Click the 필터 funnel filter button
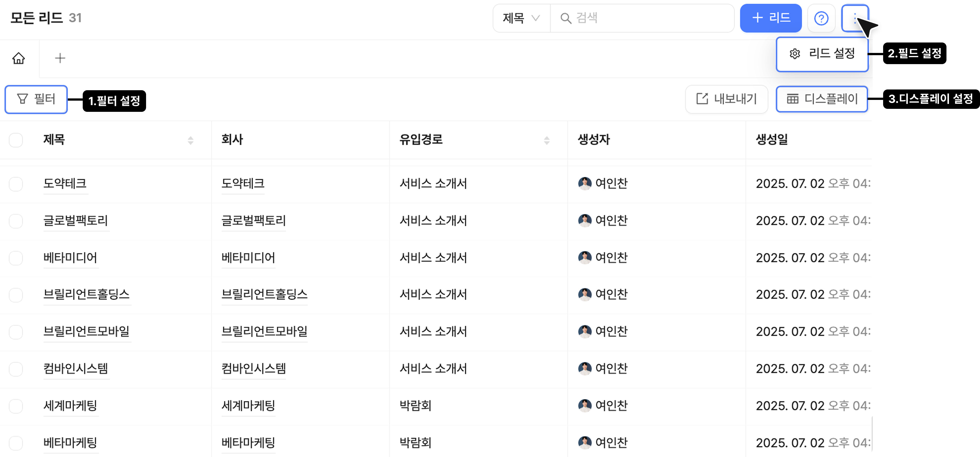This screenshot has width=980, height=457. point(36,99)
